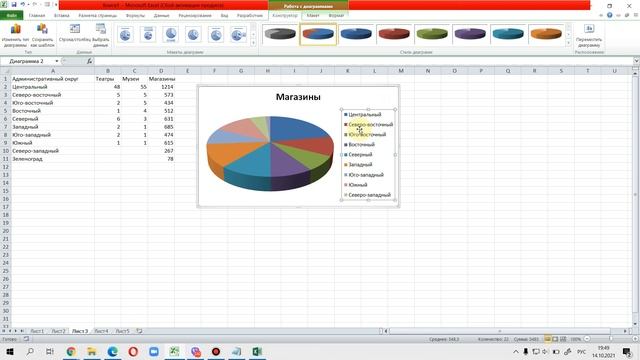This screenshot has width=640, height=360.
Task: Select the gray chart style
Action: [x=280, y=34]
